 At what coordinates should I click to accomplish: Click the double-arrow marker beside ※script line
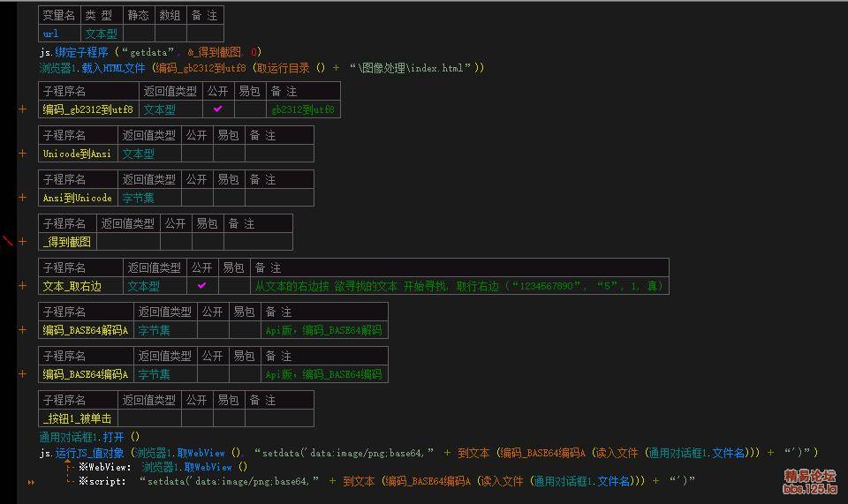click(32, 482)
